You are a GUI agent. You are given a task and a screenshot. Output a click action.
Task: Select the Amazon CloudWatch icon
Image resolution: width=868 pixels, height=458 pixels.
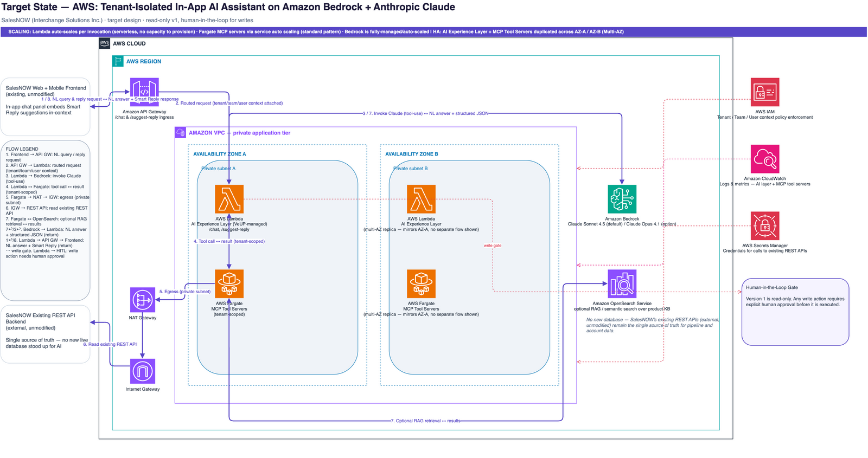(x=765, y=159)
